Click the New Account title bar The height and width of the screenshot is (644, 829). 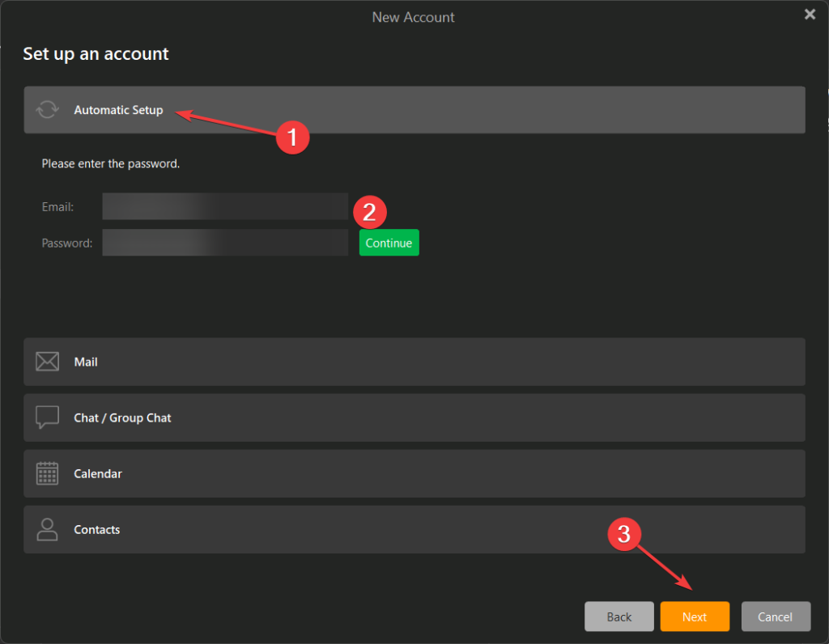coord(413,16)
